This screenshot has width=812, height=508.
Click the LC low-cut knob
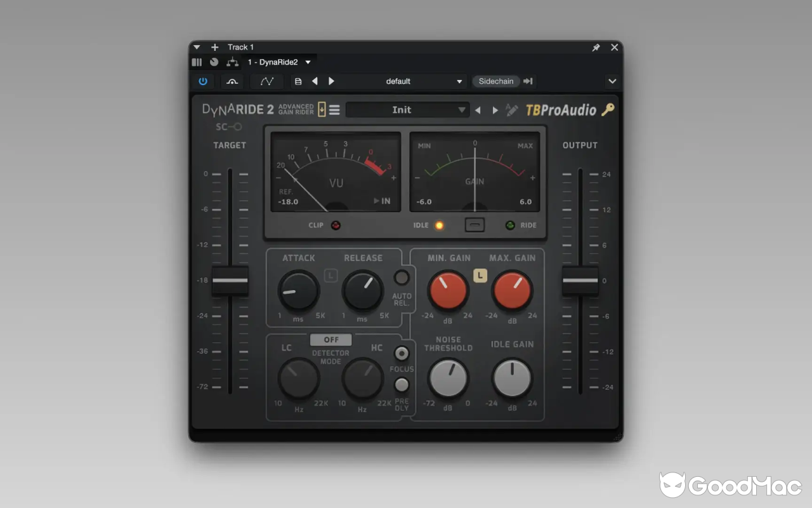click(298, 378)
